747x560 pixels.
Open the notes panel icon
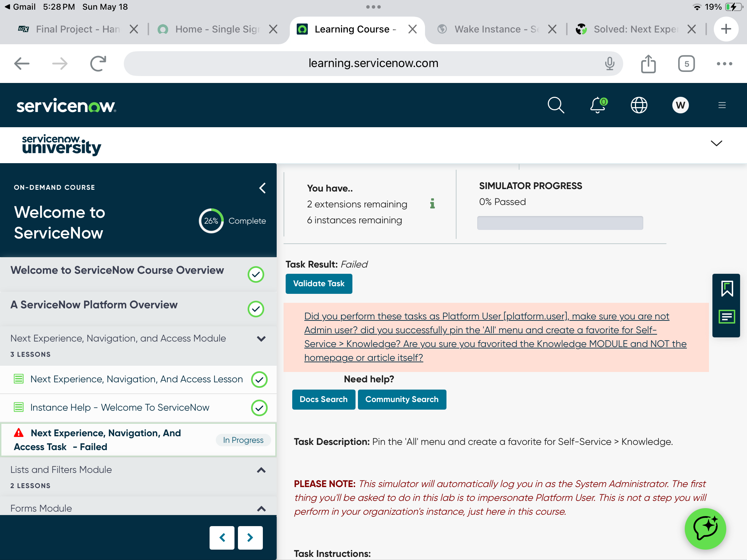[727, 317]
